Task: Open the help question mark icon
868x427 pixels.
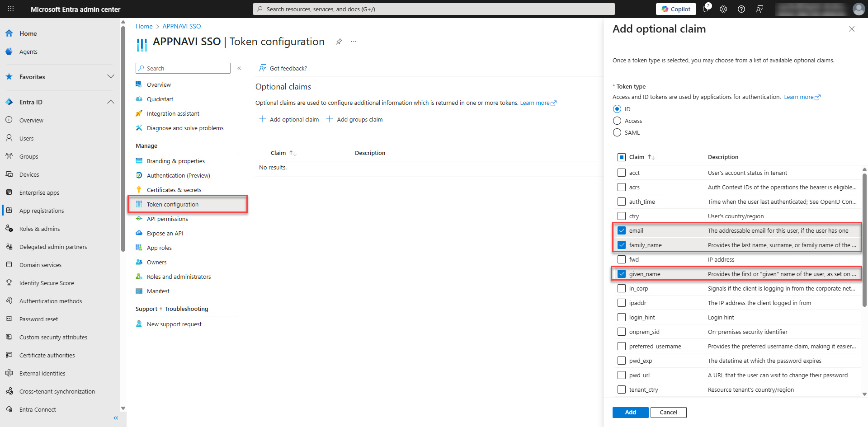Action: tap(741, 9)
